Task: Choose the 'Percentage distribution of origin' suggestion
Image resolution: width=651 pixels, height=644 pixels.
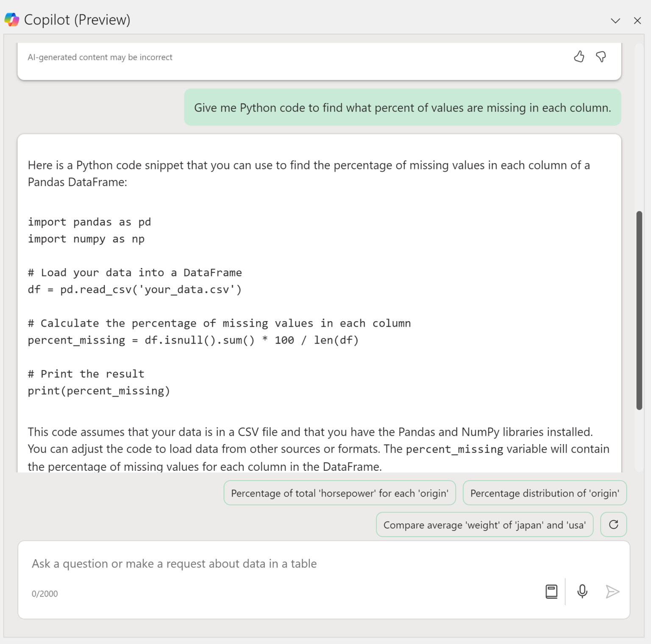Action: coord(545,493)
